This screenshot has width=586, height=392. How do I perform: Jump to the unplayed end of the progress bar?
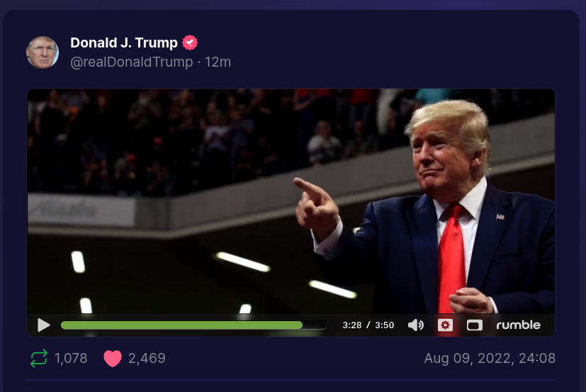tap(315, 325)
